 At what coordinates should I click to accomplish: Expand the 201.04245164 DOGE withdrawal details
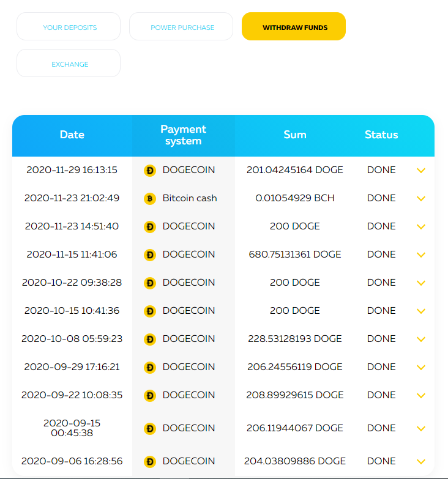[x=420, y=171]
